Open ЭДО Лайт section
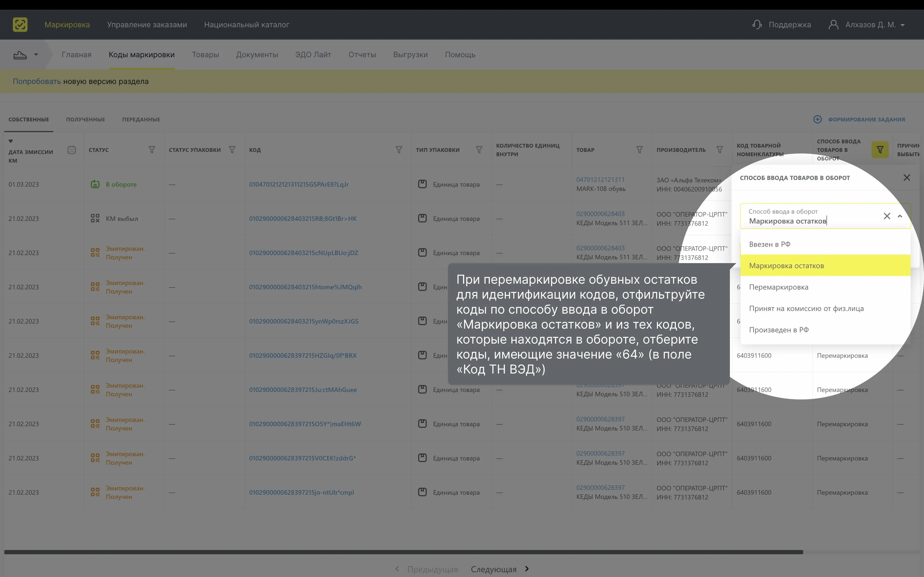 [x=313, y=55]
